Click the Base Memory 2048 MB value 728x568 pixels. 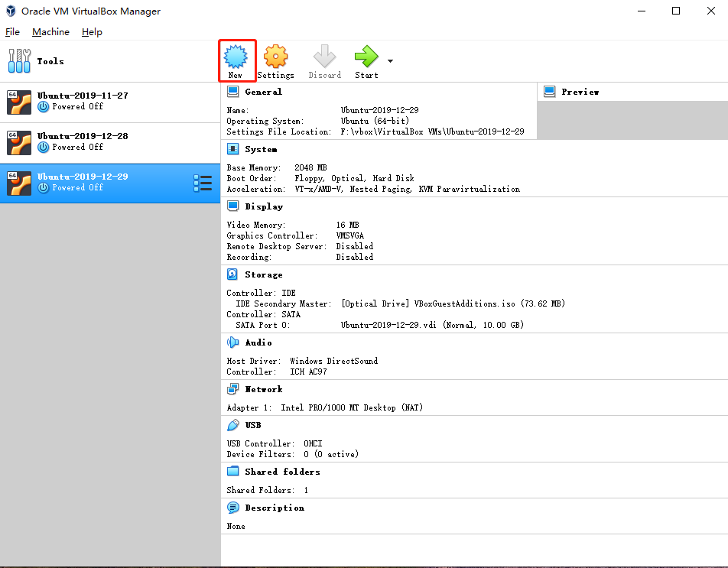coord(310,167)
